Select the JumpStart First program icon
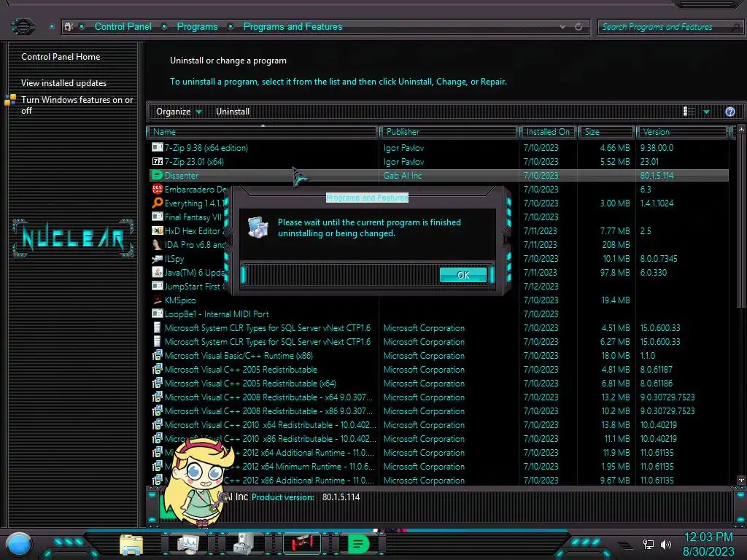 tap(158, 286)
